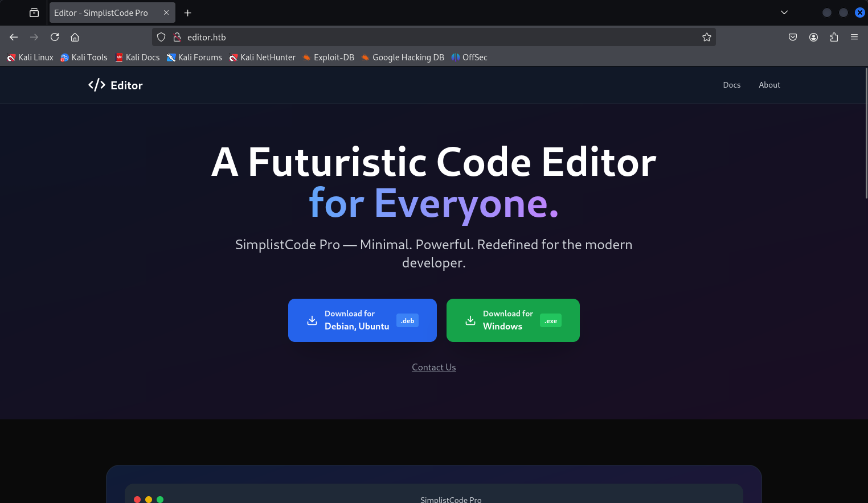
Task: Click Download for Debian, Ubuntu button
Action: point(362,320)
